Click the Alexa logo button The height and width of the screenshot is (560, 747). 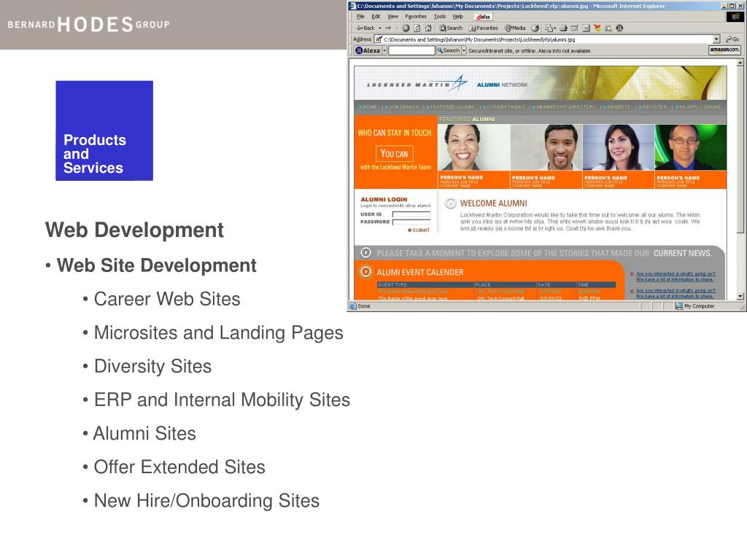coord(368,50)
